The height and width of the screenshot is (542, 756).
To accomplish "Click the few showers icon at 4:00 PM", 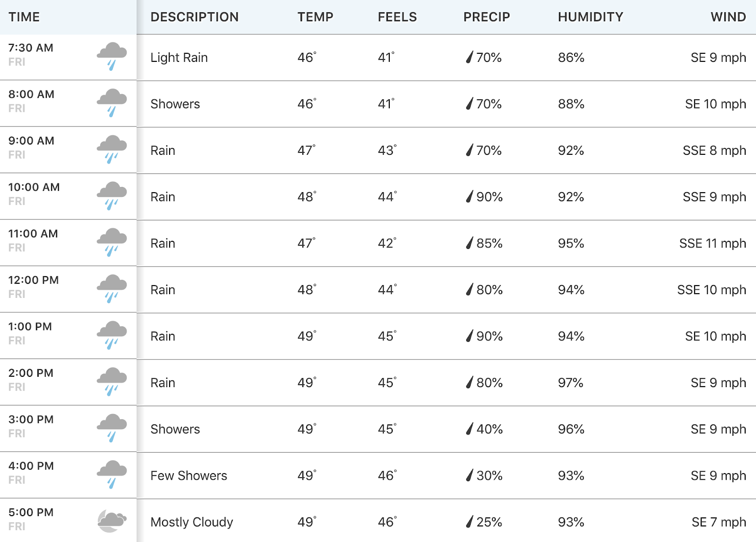I will pyautogui.click(x=112, y=474).
